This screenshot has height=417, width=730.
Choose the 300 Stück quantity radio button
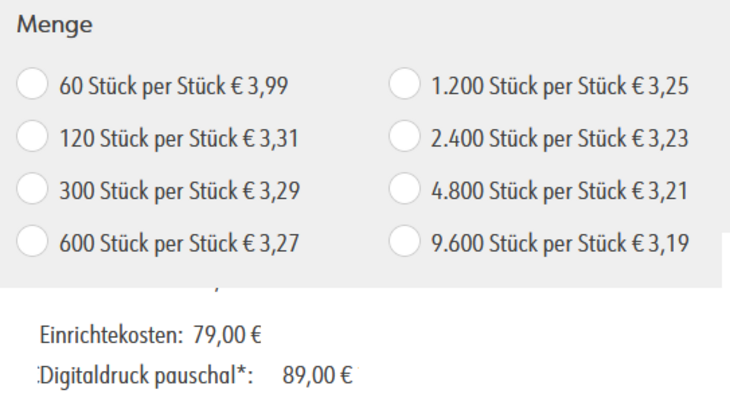click(x=33, y=189)
